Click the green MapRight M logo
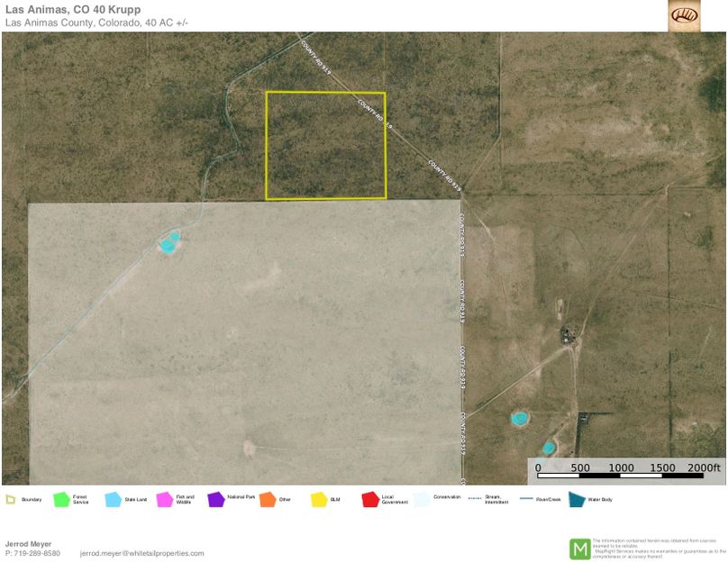The width and height of the screenshot is (728, 562). 579,548
